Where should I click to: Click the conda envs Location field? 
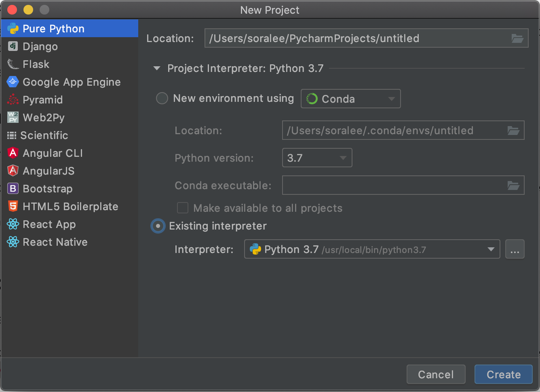coord(403,131)
